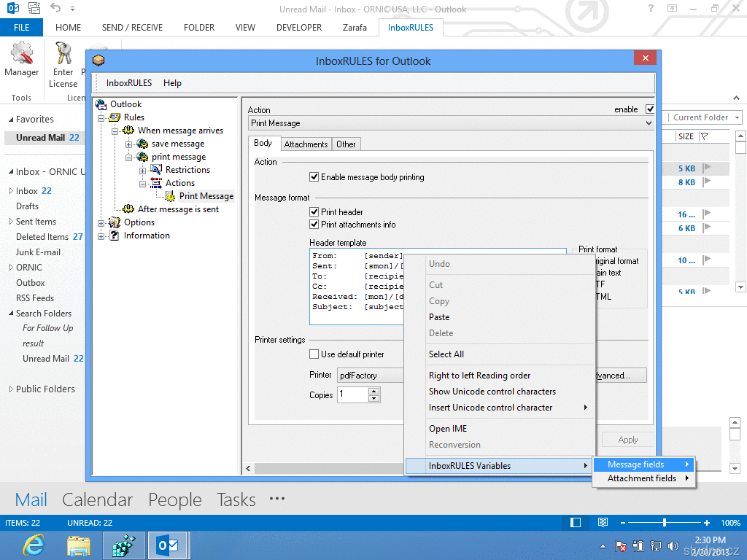
Task: Click the Restrictions node icon in tree
Action: click(156, 170)
